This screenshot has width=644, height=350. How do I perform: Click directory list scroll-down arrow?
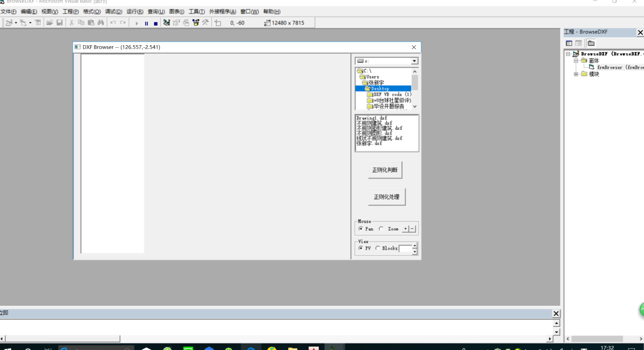[x=415, y=107]
